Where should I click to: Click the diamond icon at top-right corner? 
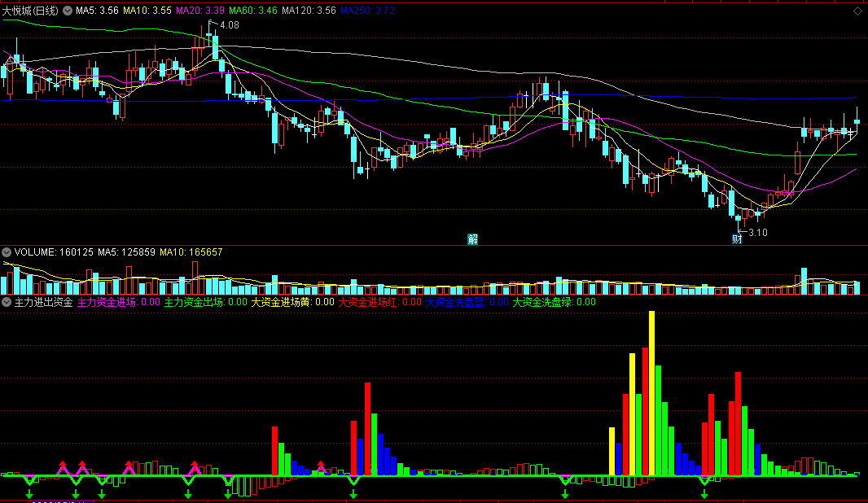(857, 11)
